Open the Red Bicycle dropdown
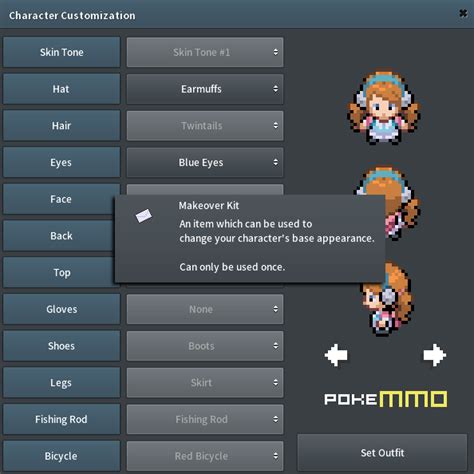Image resolution: width=474 pixels, height=474 pixels. click(x=205, y=456)
